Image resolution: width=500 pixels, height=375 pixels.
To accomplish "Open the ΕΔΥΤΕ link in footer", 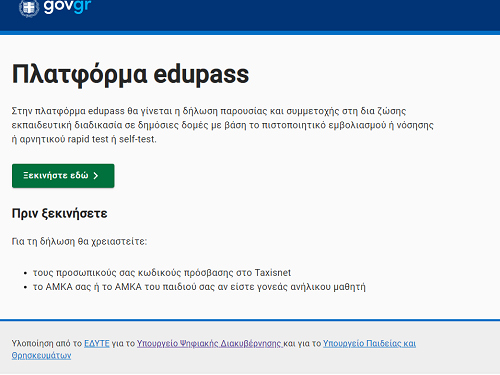I will click(97, 343).
